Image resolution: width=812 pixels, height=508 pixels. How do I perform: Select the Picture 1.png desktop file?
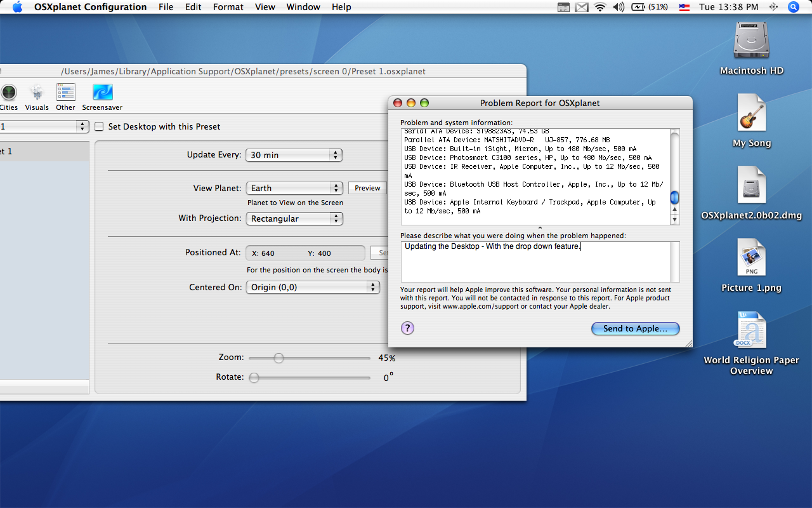(752, 265)
